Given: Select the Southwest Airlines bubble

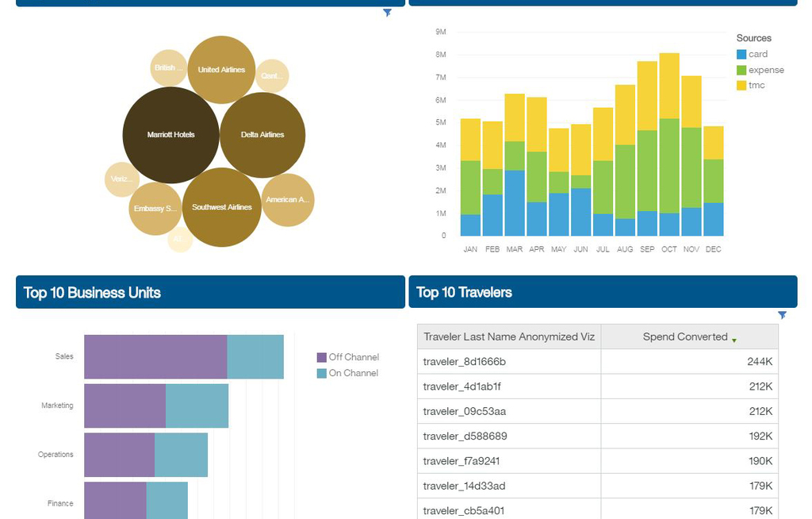Looking at the screenshot, I should tap(222, 207).
